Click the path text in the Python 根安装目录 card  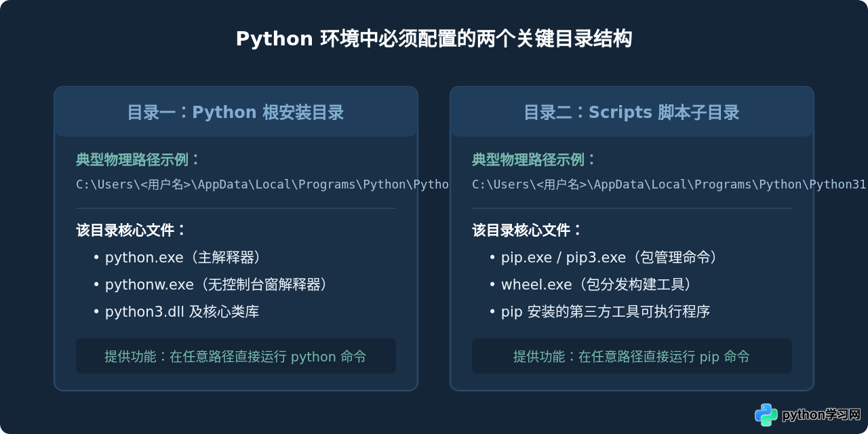point(262,184)
